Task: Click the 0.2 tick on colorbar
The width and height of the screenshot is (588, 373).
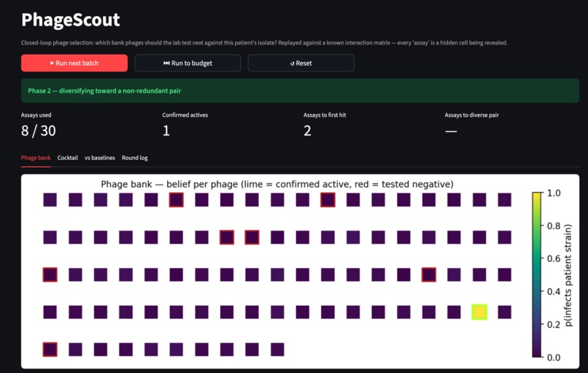Action: 554,325
